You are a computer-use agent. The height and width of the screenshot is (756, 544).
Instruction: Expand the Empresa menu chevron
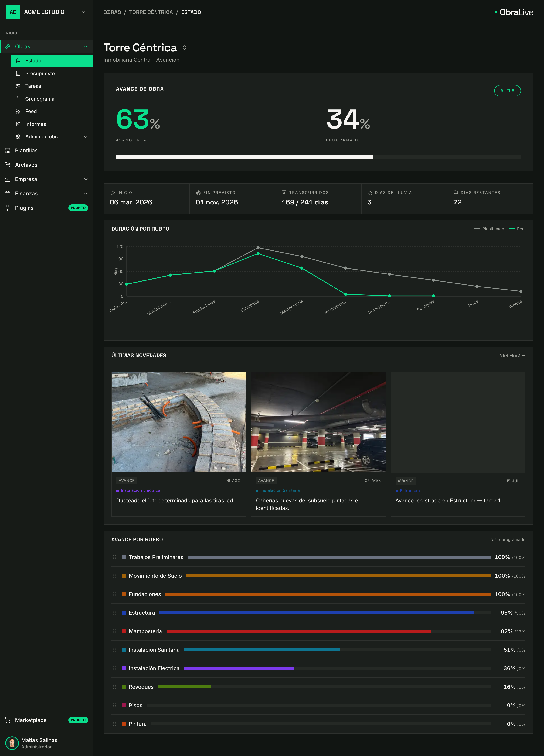coord(86,179)
